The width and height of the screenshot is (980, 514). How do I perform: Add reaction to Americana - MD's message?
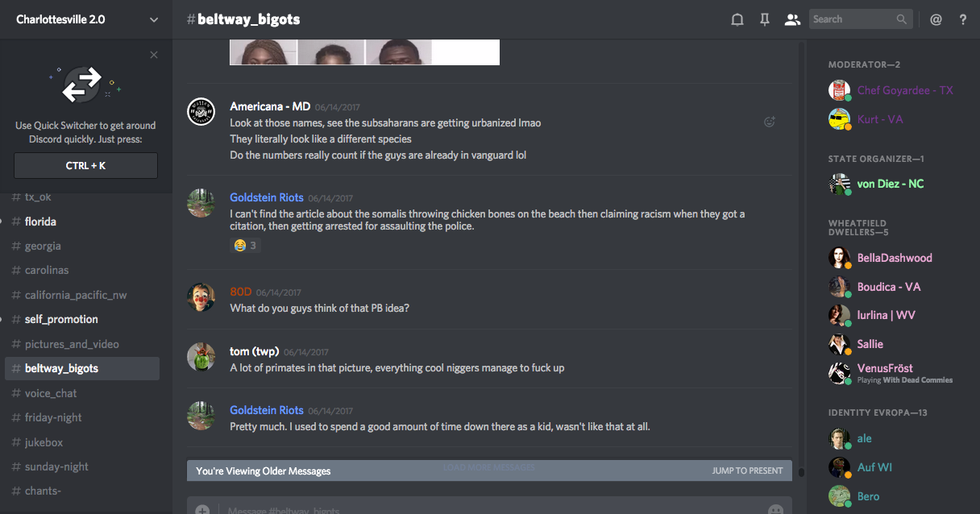click(x=770, y=122)
